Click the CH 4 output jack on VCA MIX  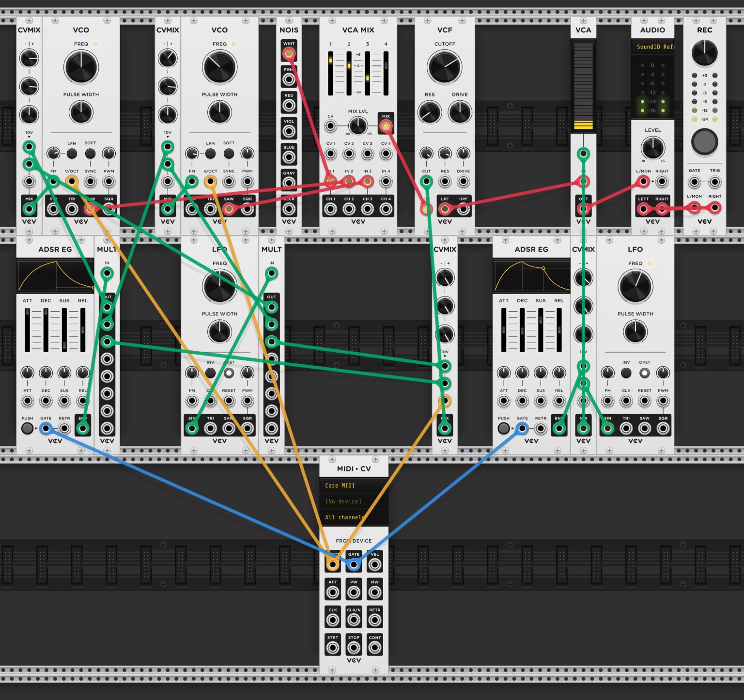pos(386,209)
